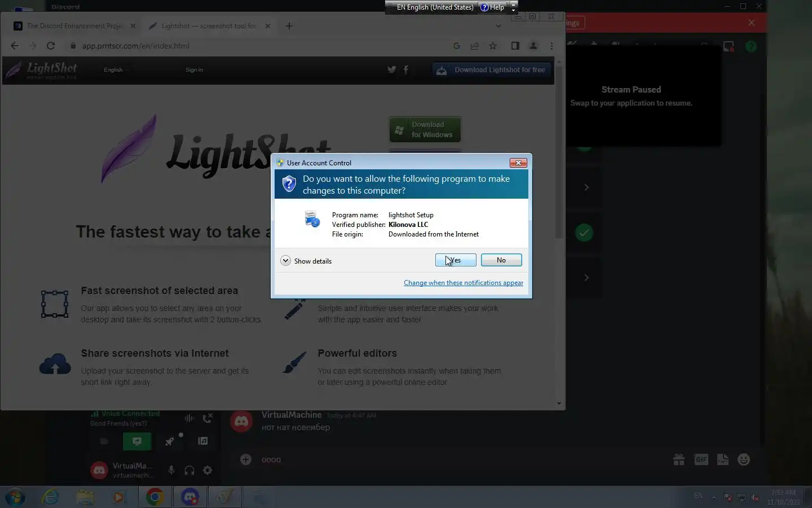Open Windows Start menu
812x508 pixels.
pos(15,497)
